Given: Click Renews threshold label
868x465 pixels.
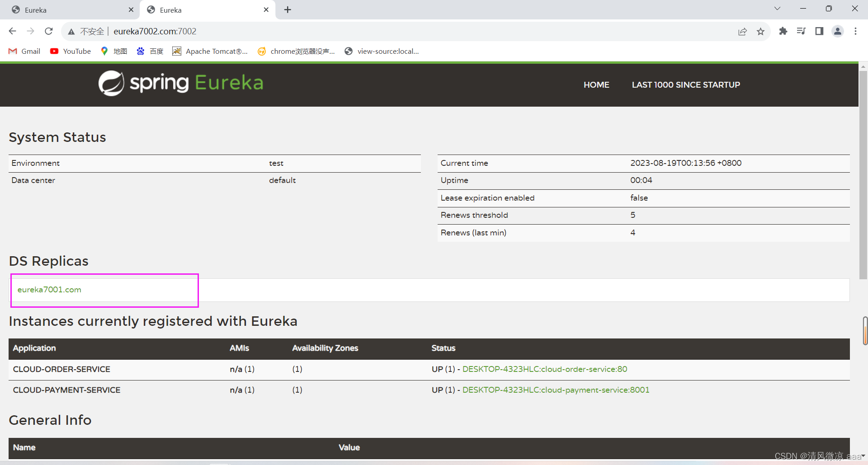Looking at the screenshot, I should pos(474,215).
